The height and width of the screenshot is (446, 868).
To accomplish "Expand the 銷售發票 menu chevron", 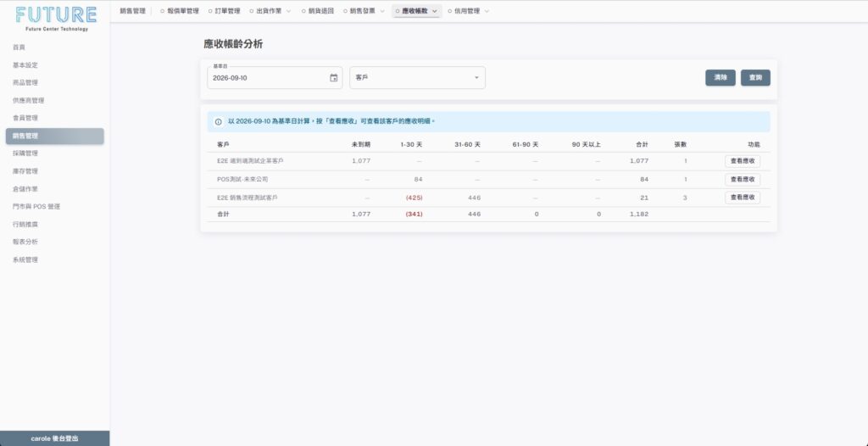I will point(381,11).
